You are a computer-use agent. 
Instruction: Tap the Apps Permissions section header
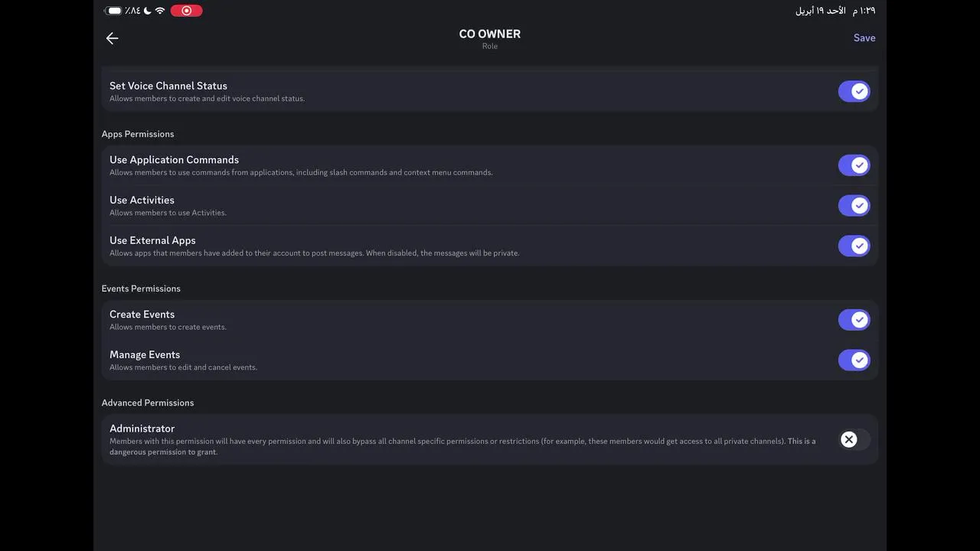[x=138, y=134]
